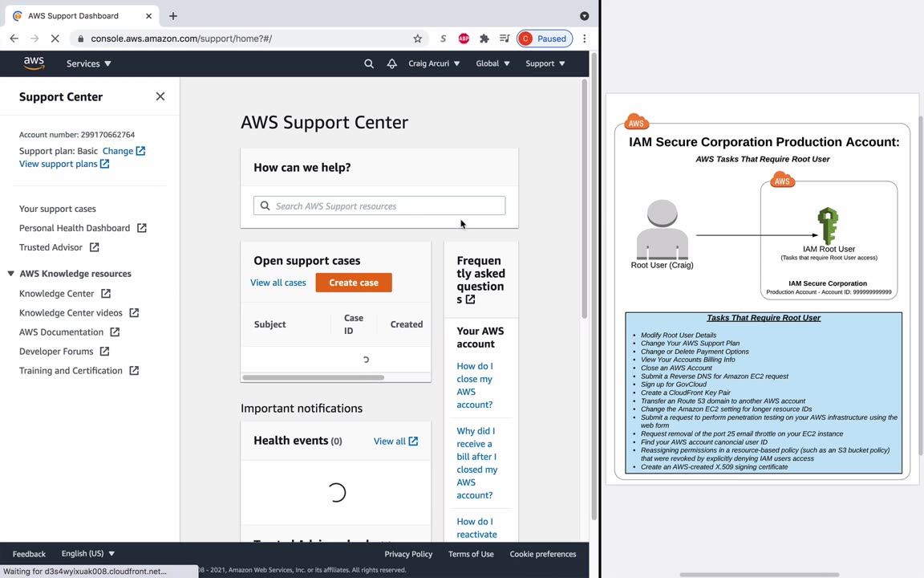Click external icon beside View support plans
The width and height of the screenshot is (924, 578).
[104, 164]
